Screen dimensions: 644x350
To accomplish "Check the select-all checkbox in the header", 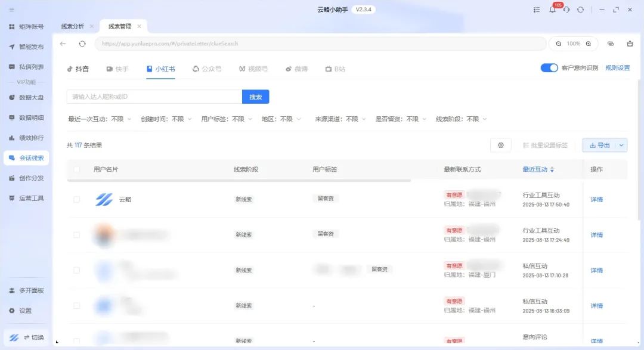I will 77,169.
